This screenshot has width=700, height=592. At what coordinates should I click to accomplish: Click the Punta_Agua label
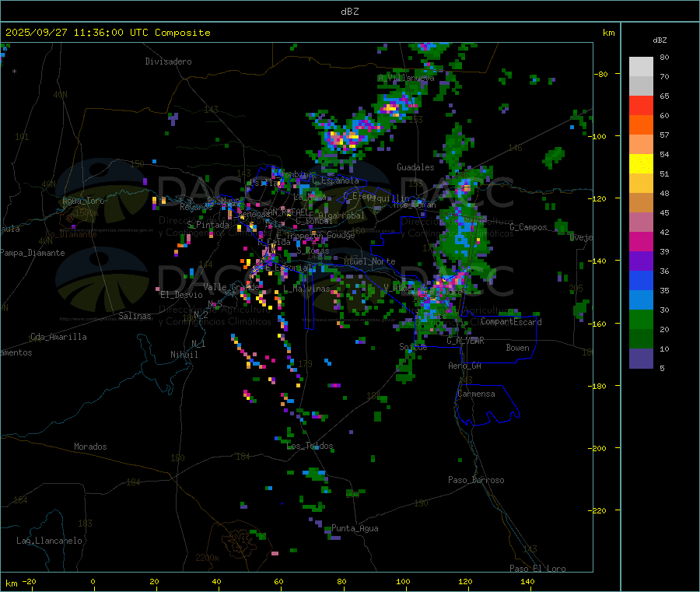355,528
